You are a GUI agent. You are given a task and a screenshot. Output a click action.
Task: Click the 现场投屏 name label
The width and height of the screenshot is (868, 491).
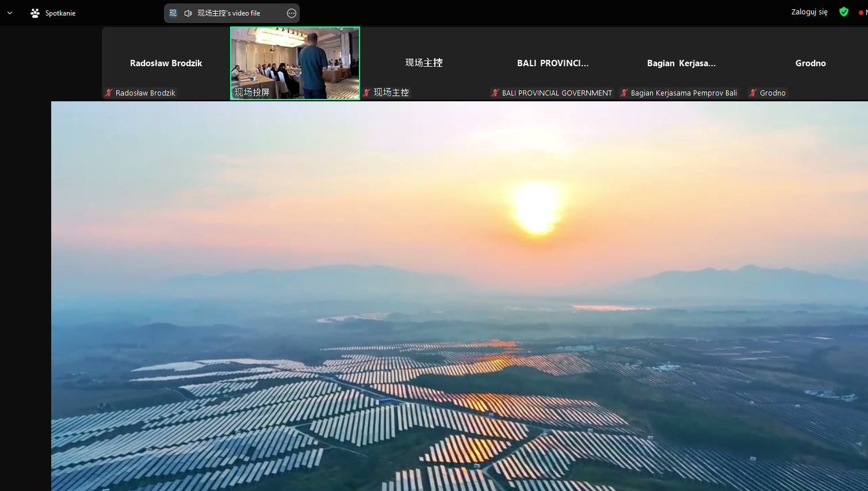[252, 92]
